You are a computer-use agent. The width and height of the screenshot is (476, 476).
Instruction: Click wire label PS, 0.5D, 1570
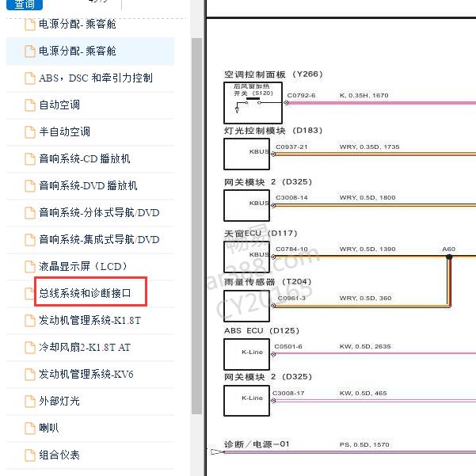364,445
